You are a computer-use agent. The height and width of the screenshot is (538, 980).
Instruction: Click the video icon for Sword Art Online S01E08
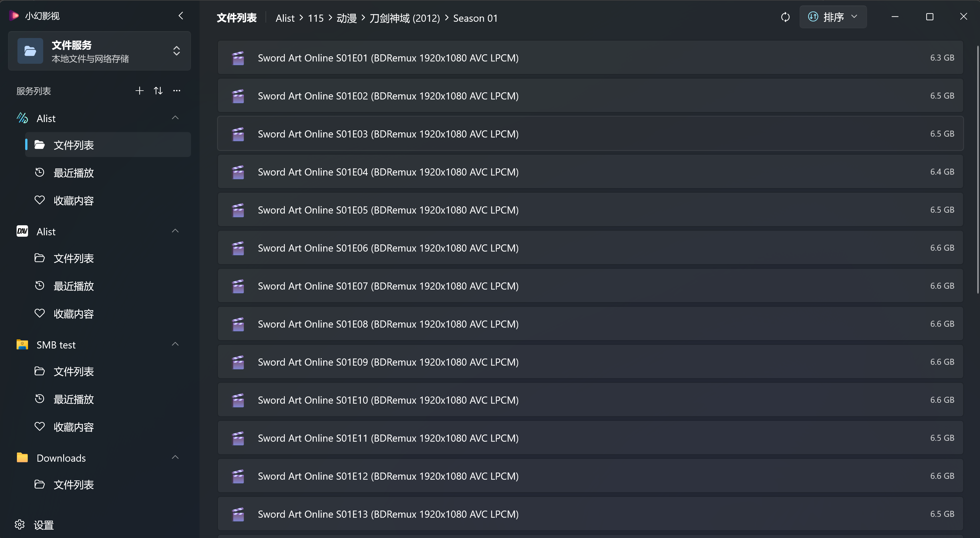point(238,324)
